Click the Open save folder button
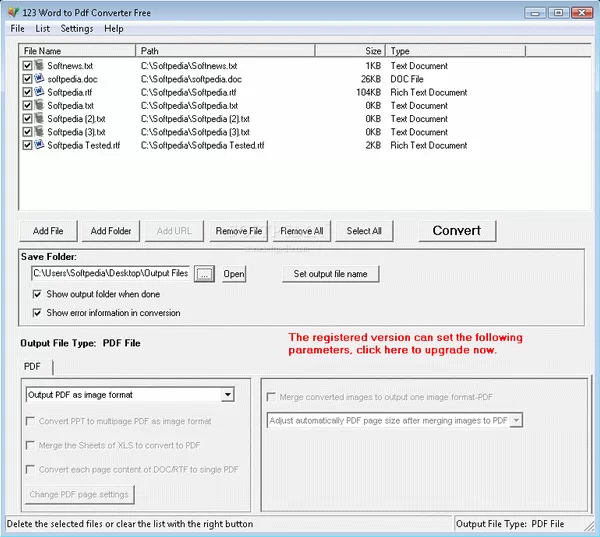This screenshot has height=537, width=600. tap(234, 274)
